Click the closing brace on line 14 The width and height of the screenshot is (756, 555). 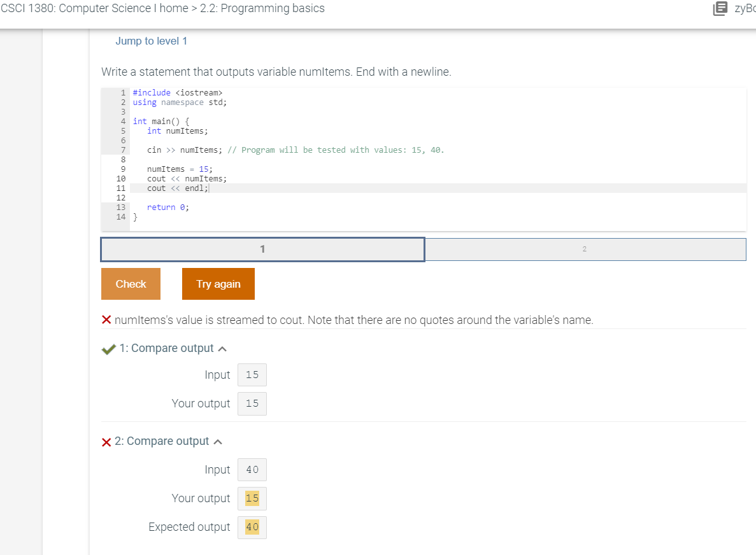pos(136,217)
